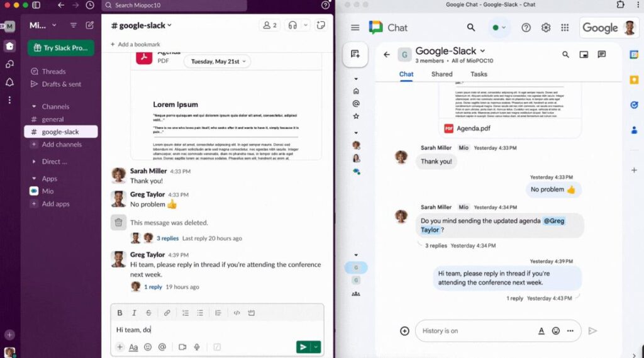Switch to the Tasks tab in Google Chat
Image resolution: width=644 pixels, height=358 pixels.
[479, 74]
